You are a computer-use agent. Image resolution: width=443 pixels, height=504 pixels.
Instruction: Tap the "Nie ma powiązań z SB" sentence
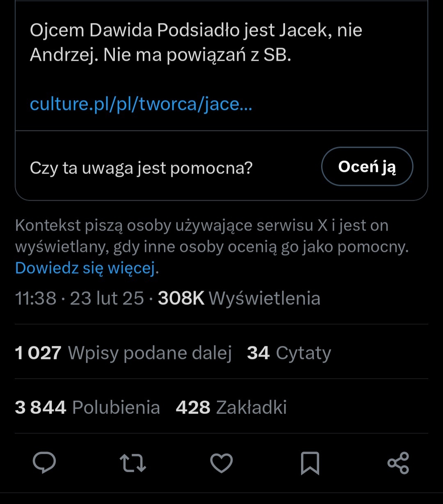pos(197,55)
